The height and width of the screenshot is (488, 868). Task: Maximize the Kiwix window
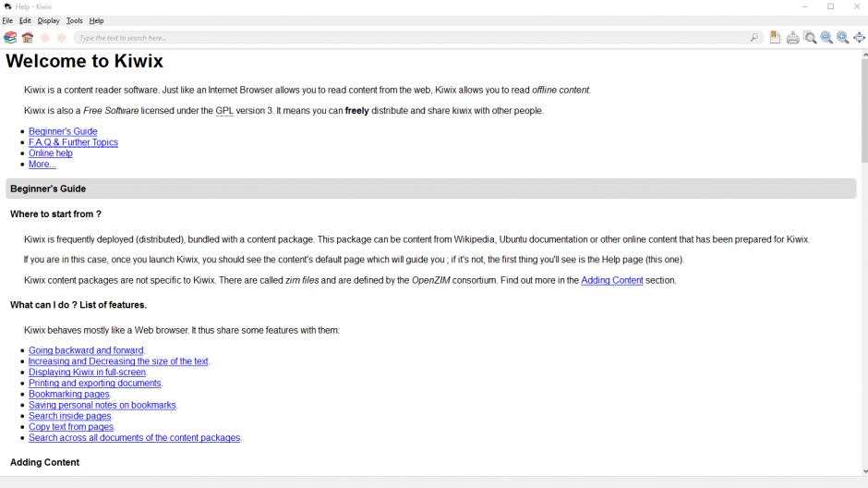830,6
